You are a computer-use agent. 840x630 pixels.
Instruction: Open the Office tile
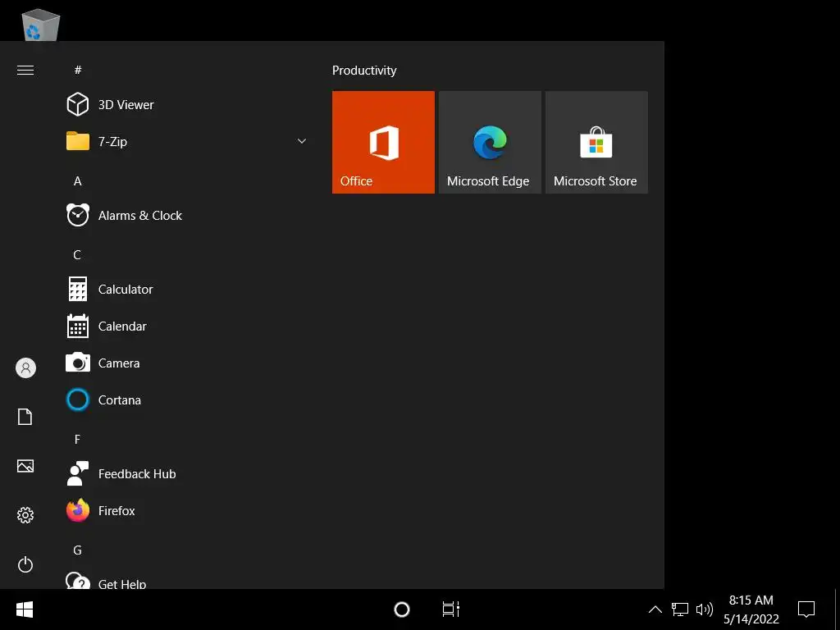383,142
